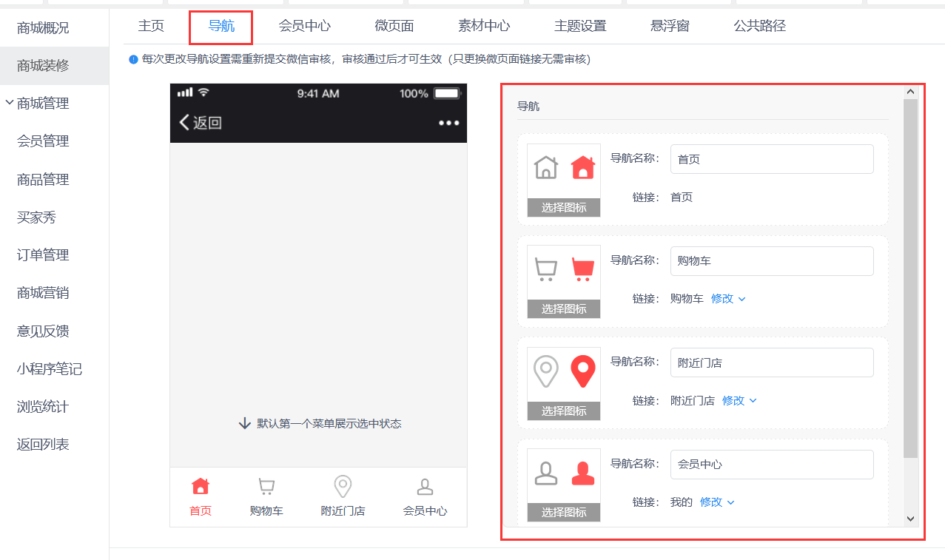Tap 附近门店 pin icon in preview bottom bar
945x560 pixels.
(343, 487)
